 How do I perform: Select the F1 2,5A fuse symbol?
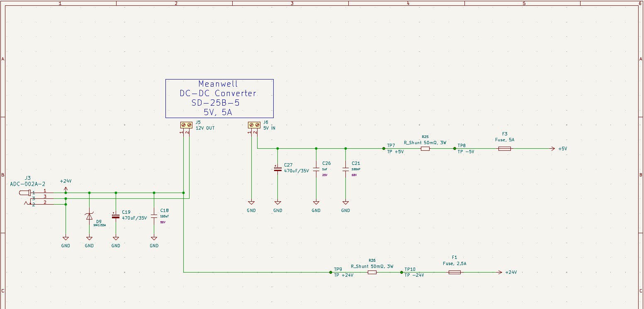(x=454, y=272)
